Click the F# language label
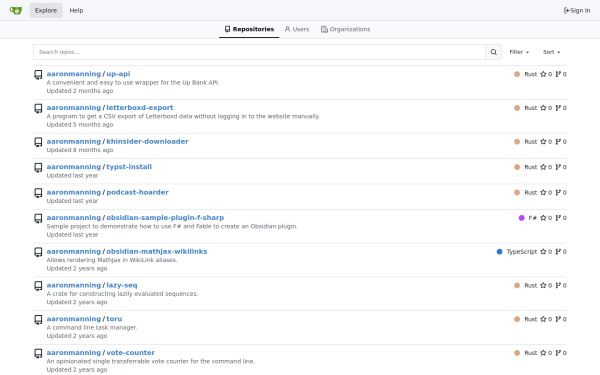Screen dimensions: 600x375 click(x=533, y=218)
